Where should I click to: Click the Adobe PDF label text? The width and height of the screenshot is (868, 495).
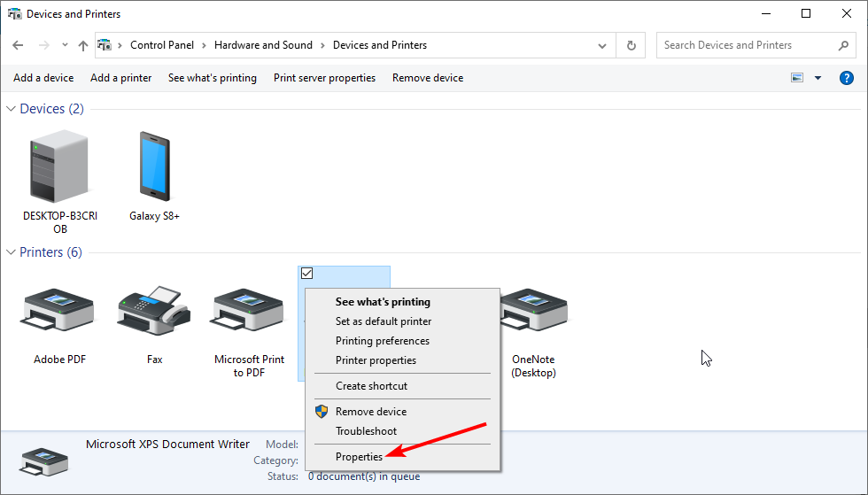(x=60, y=360)
